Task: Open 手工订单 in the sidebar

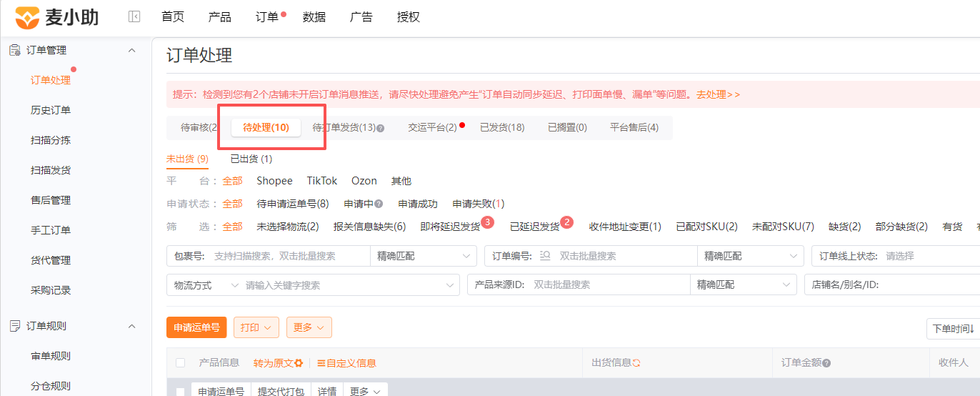Action: (x=51, y=230)
